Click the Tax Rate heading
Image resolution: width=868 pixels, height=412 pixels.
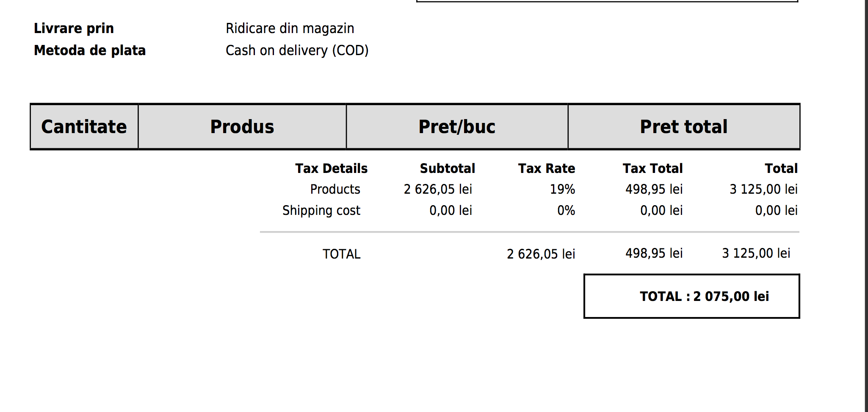547,168
